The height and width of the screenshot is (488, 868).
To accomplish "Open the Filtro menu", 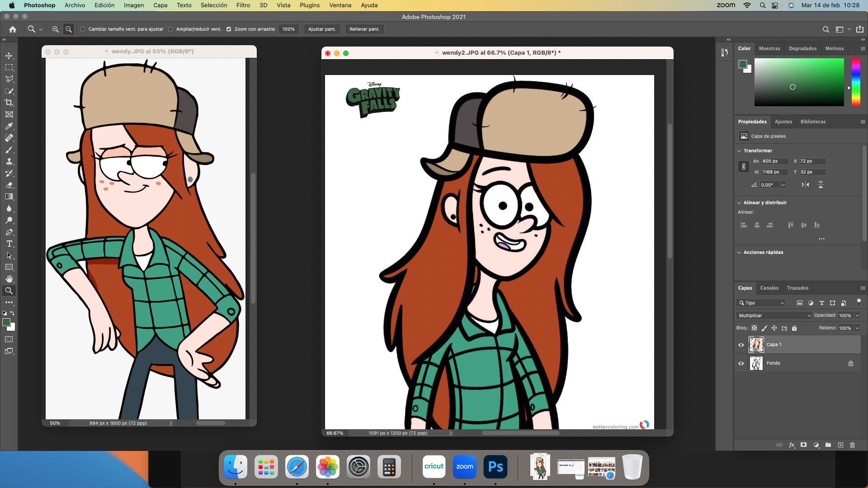I will tap(243, 5).
